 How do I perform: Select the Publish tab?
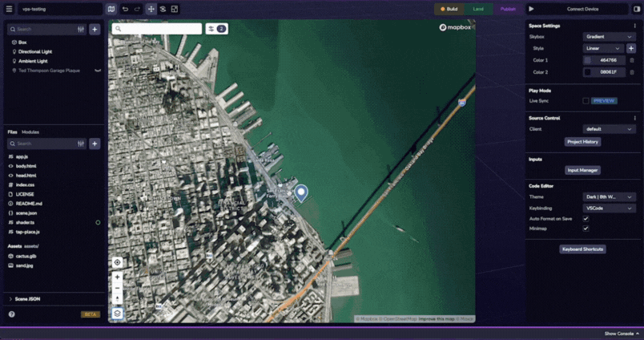[508, 9]
